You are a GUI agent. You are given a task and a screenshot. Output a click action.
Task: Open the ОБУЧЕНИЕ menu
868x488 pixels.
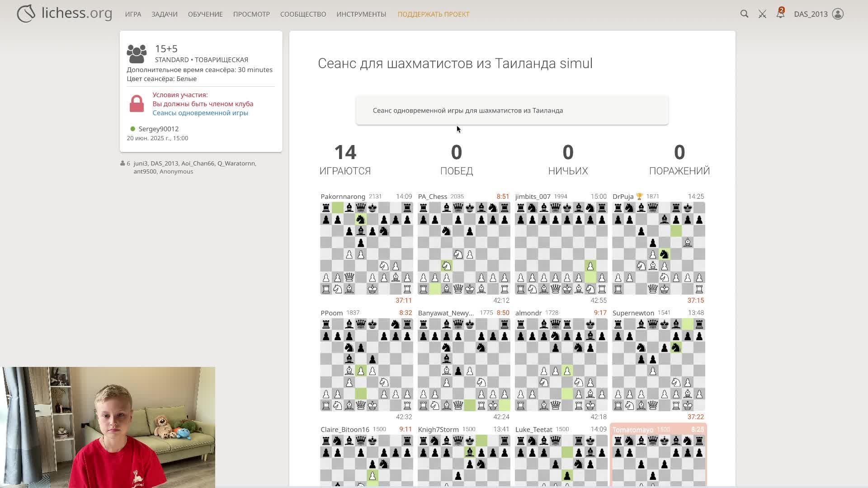click(x=205, y=14)
